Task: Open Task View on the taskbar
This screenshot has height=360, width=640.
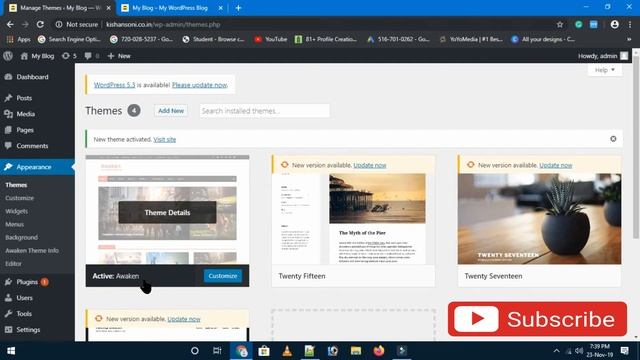Action: point(217,351)
